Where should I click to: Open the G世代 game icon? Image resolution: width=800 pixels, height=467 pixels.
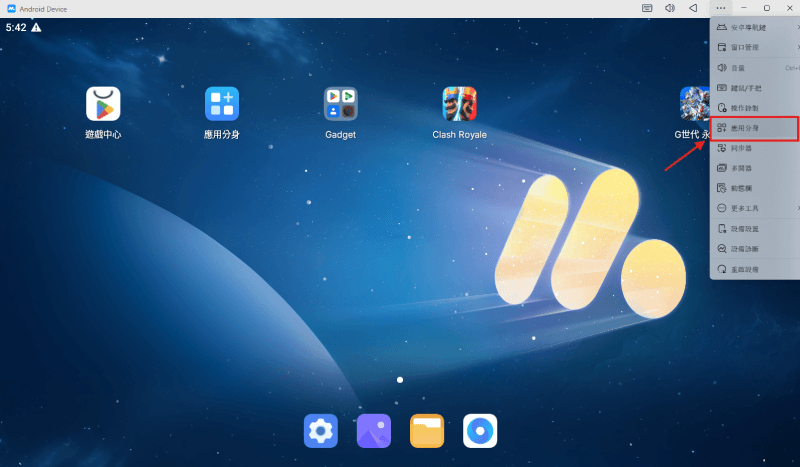[694, 104]
